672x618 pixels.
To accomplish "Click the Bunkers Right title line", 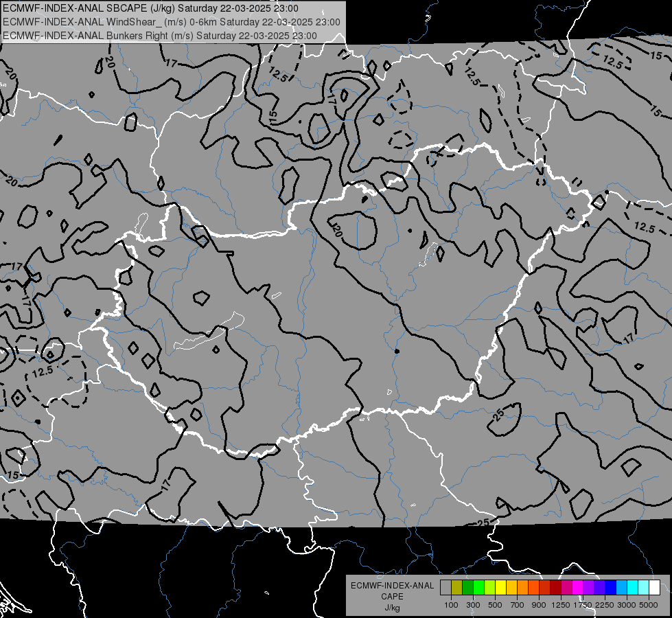I will (x=160, y=36).
